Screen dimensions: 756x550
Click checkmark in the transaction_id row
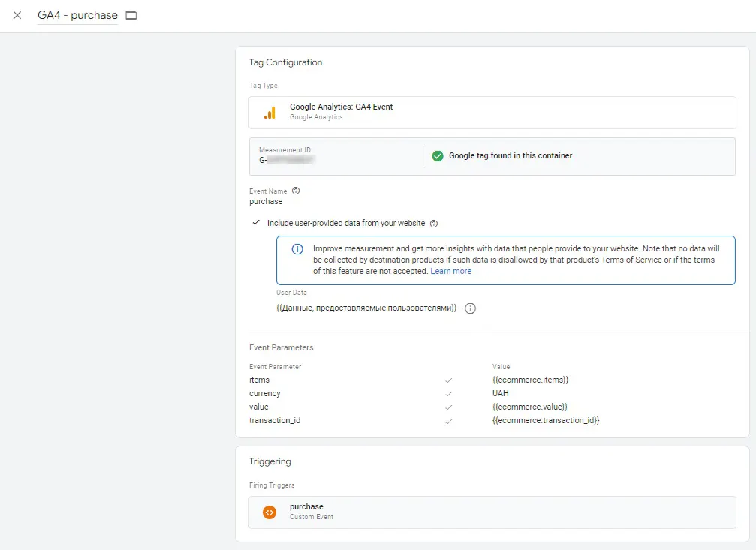point(448,421)
